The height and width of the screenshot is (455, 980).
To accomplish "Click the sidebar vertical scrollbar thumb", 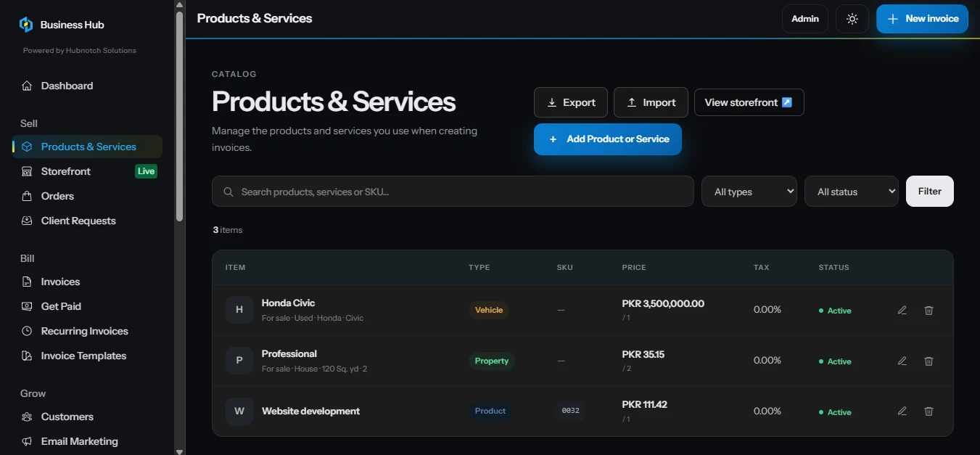I will [x=179, y=116].
